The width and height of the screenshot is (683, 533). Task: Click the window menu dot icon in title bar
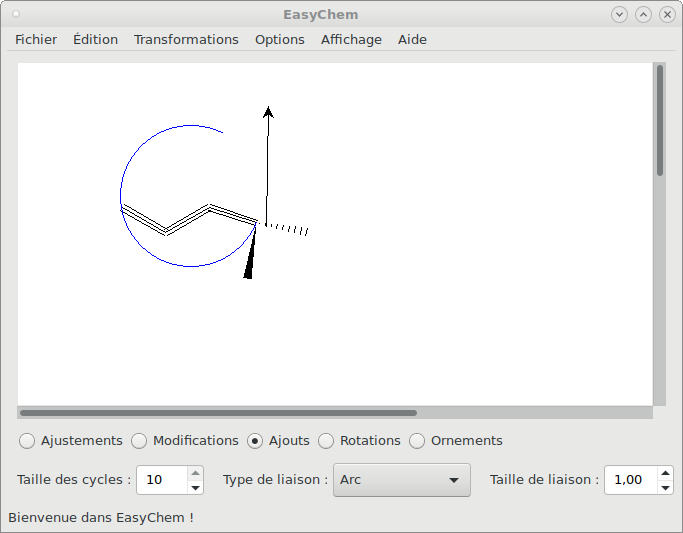16,14
